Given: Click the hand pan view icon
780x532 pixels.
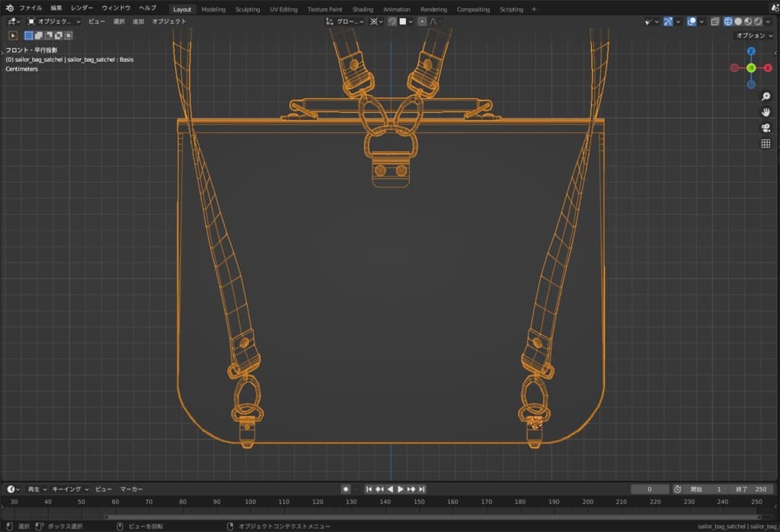Looking at the screenshot, I should click(x=766, y=112).
